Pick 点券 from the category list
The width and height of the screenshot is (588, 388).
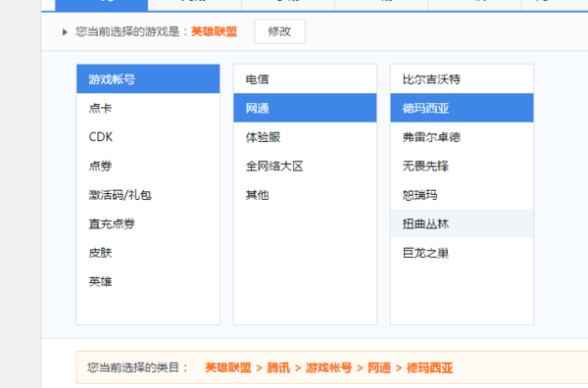[x=148, y=166]
